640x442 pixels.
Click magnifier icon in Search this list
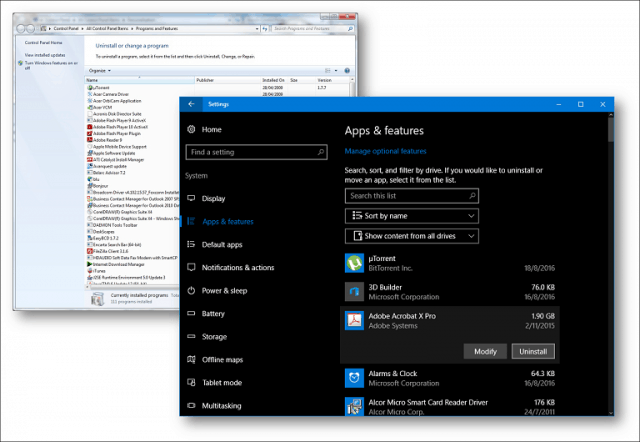(472, 196)
